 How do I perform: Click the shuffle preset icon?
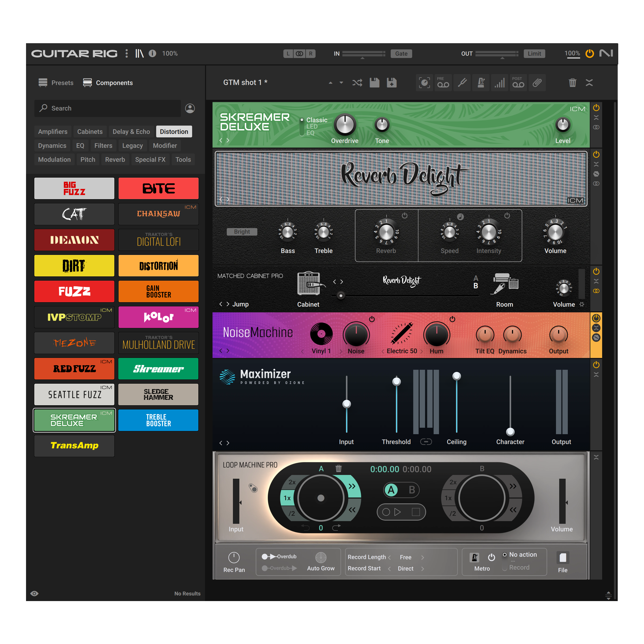[x=357, y=83]
